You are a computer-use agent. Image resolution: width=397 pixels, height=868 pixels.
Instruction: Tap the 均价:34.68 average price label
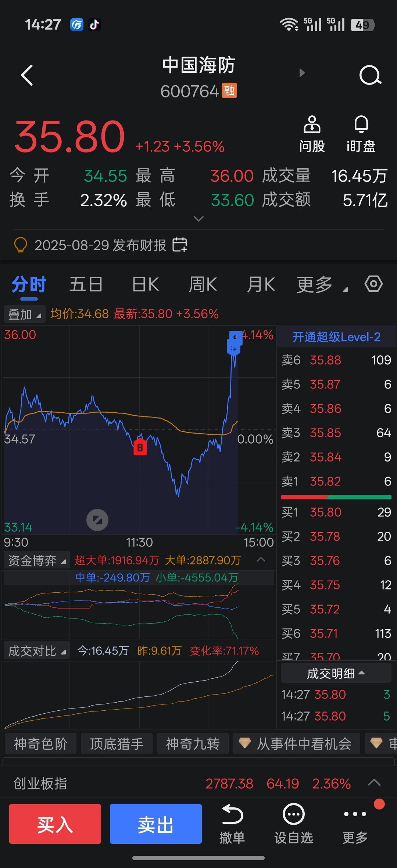79,314
